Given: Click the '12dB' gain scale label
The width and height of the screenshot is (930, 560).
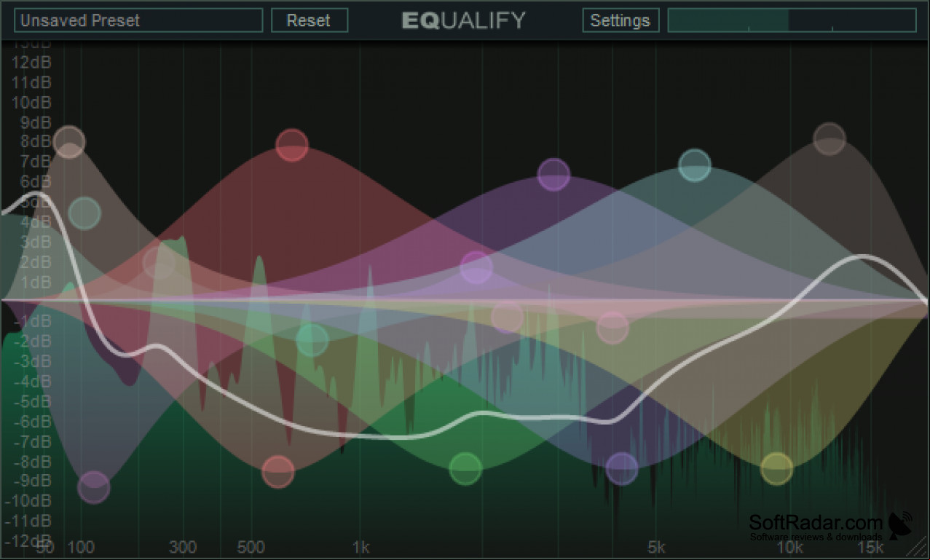Looking at the screenshot, I should 31,62.
